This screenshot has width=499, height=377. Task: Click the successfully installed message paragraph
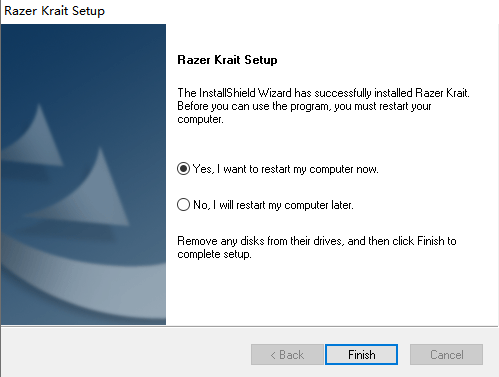click(x=323, y=106)
